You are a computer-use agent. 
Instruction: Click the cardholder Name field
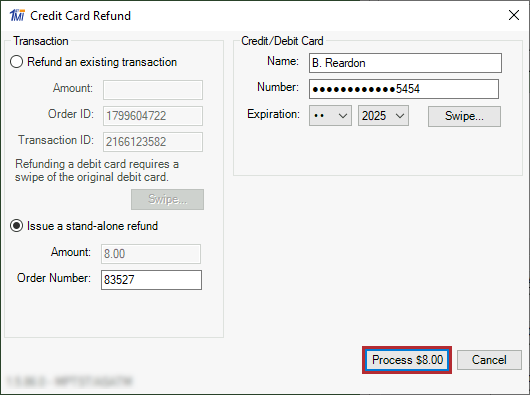405,63
